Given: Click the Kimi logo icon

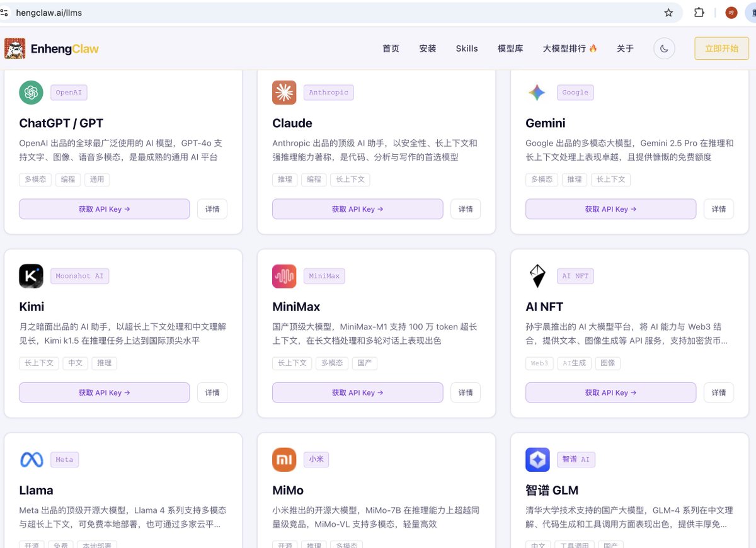Looking at the screenshot, I should (x=31, y=276).
